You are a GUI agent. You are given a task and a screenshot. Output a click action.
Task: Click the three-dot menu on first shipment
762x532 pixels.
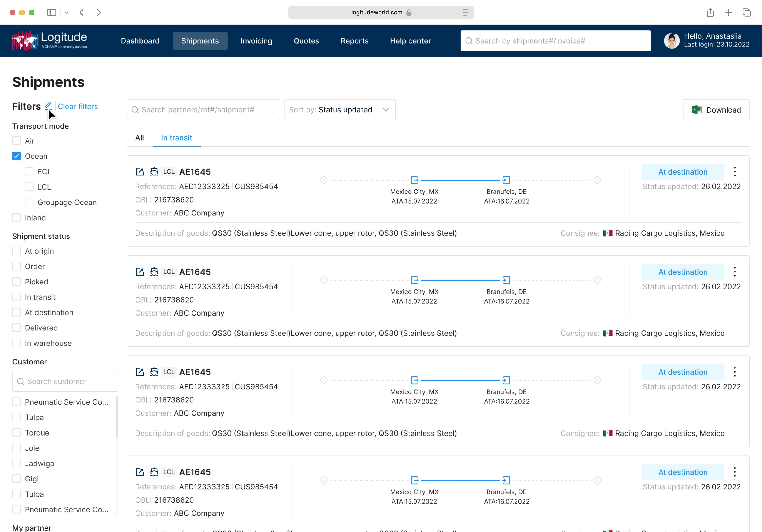(x=735, y=172)
